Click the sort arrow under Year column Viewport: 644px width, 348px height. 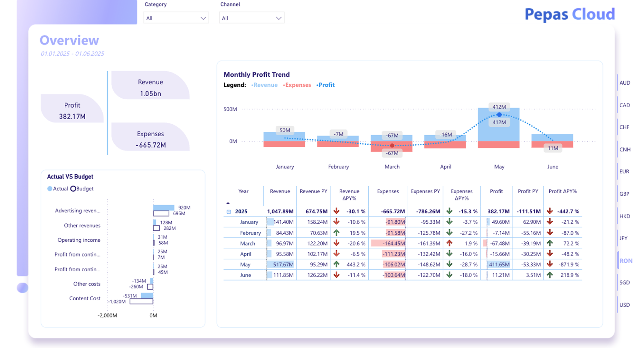click(x=228, y=203)
